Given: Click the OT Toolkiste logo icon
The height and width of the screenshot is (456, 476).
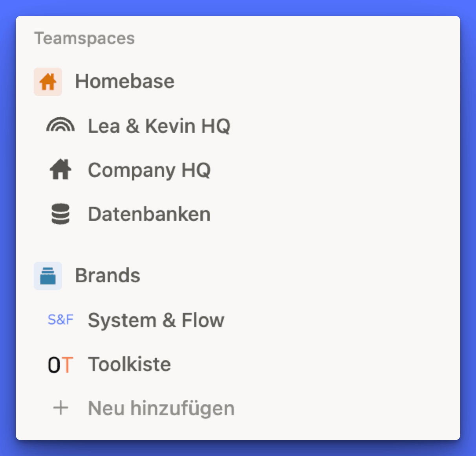Looking at the screenshot, I should (60, 364).
